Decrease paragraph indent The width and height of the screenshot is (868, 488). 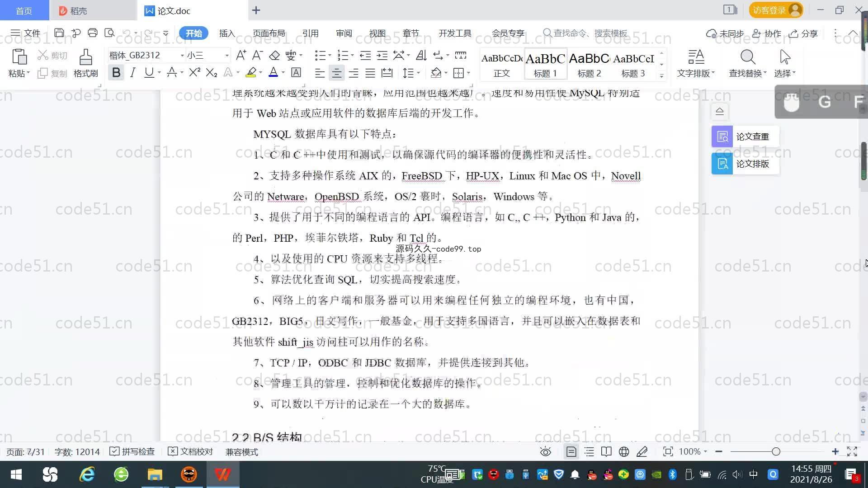pyautogui.click(x=365, y=55)
